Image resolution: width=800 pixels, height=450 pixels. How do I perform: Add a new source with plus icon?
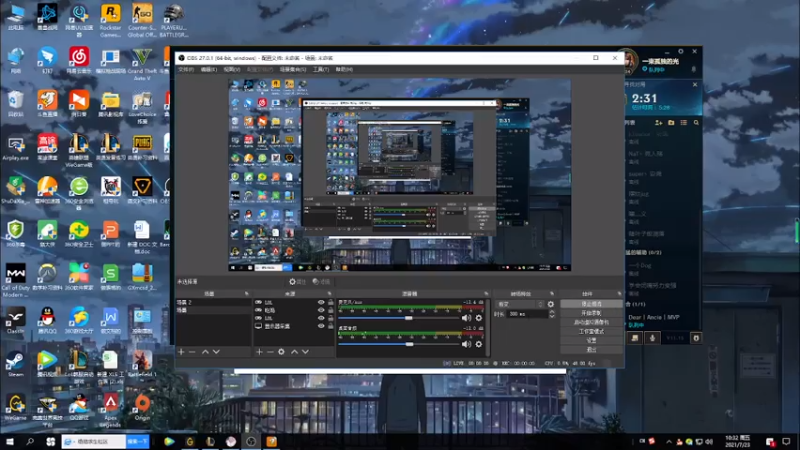[259, 352]
